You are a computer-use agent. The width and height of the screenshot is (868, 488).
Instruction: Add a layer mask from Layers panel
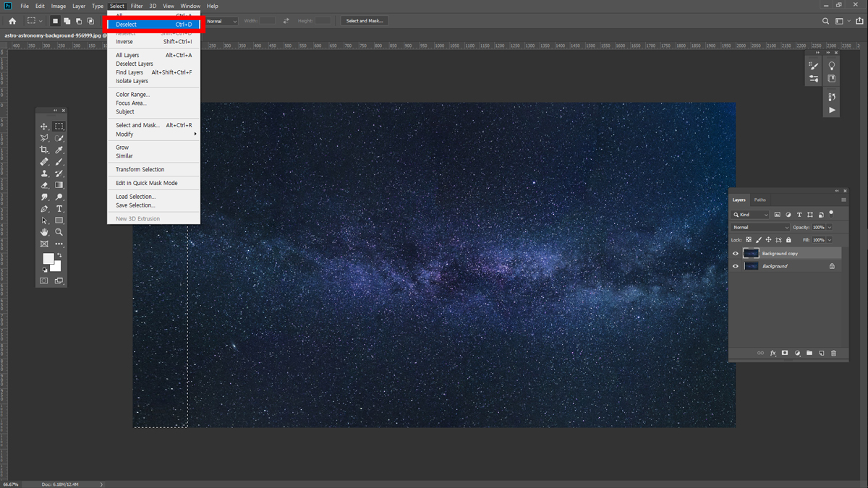[785, 353]
